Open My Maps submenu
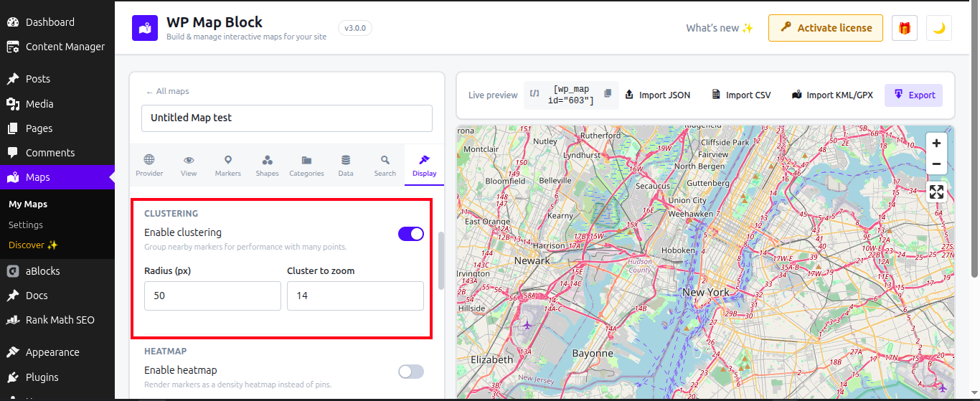 [28, 204]
